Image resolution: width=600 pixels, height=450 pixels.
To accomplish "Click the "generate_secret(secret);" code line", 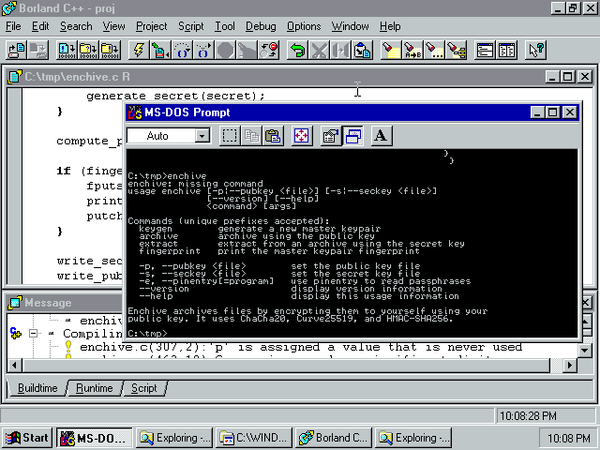I will pyautogui.click(x=175, y=96).
